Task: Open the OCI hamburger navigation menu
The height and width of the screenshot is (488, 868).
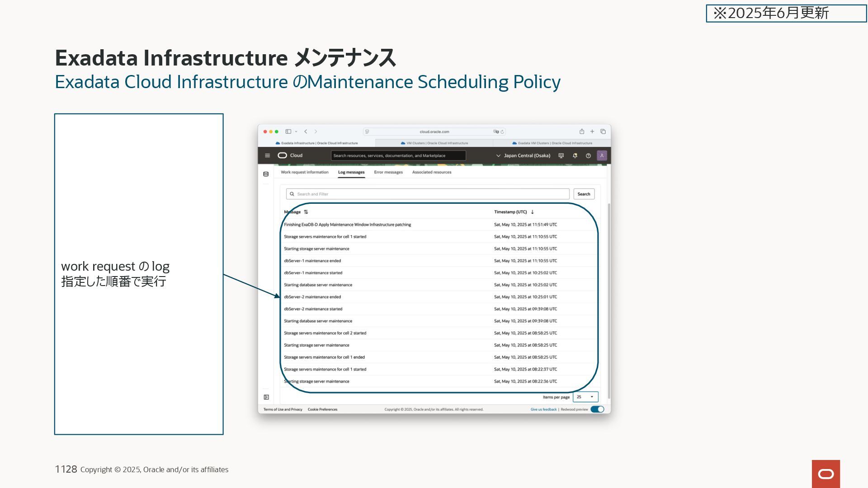Action: (x=267, y=155)
